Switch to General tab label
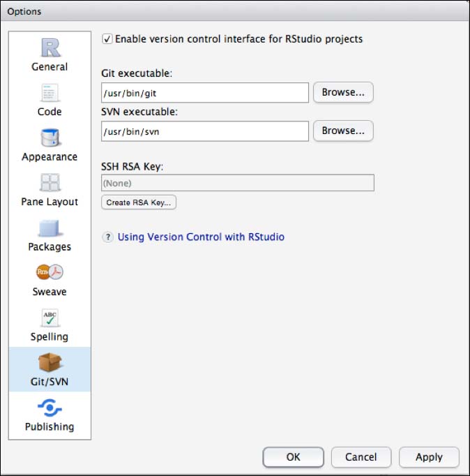The image size is (470, 476). coord(50,67)
